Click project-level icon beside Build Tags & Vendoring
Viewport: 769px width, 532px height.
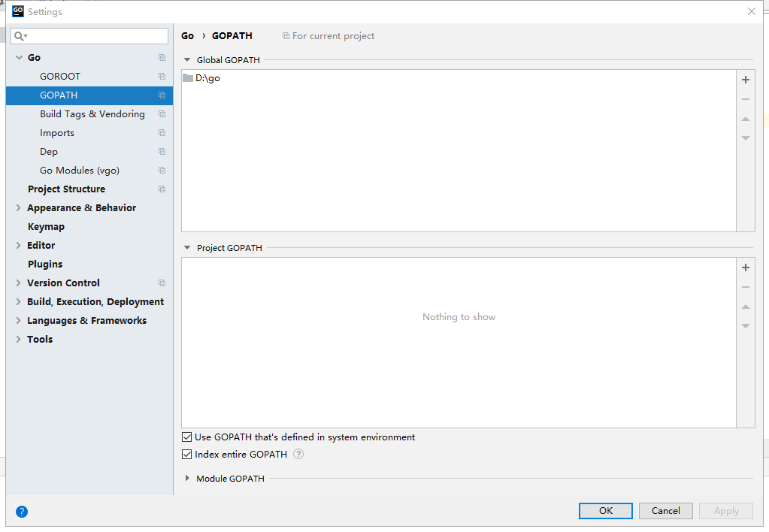click(x=162, y=113)
